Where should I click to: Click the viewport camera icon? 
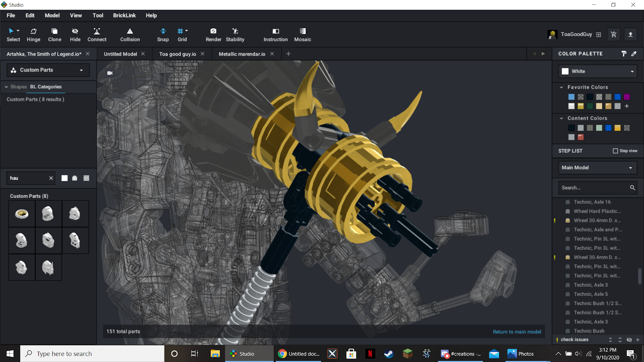pyautogui.click(x=109, y=73)
